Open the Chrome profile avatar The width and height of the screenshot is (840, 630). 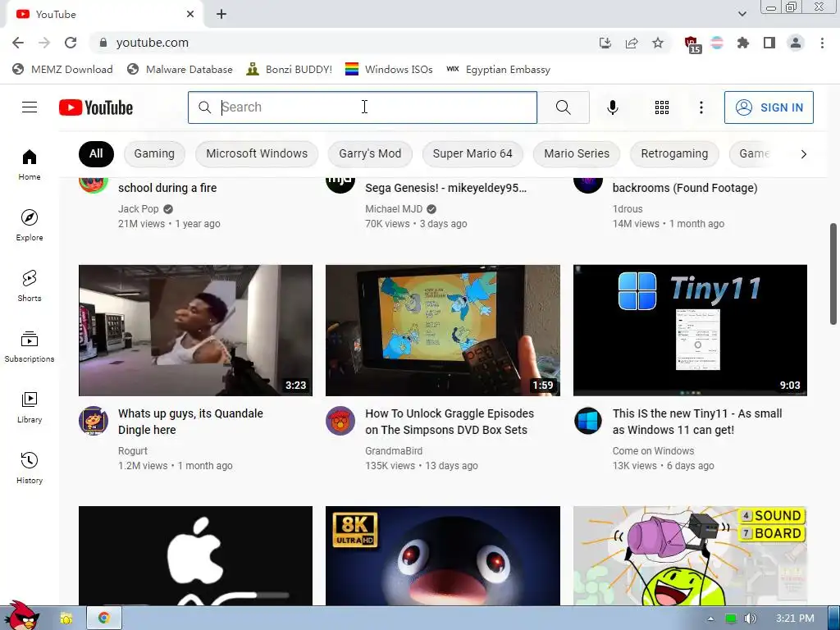pyautogui.click(x=796, y=43)
